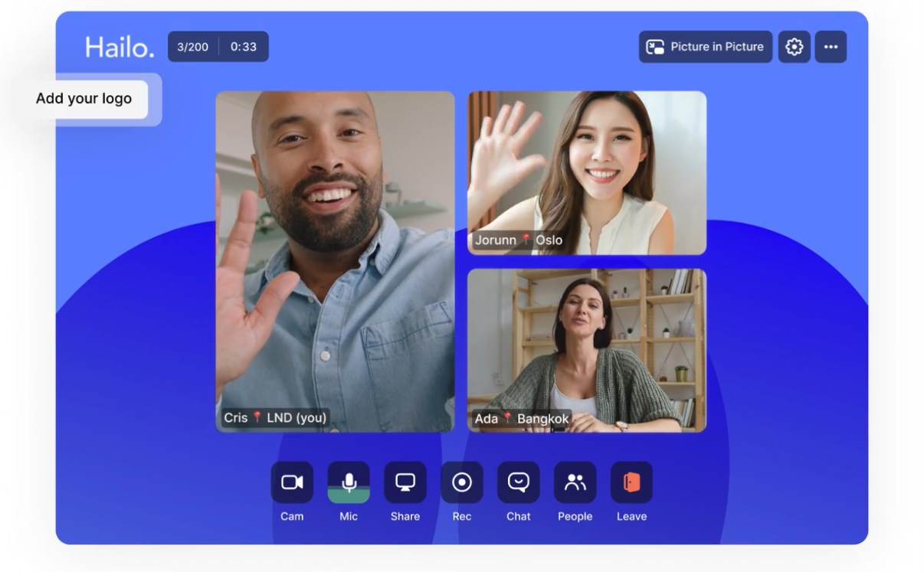Expand the three-dots more options menu
This screenshot has height=572, width=924.
[x=831, y=47]
